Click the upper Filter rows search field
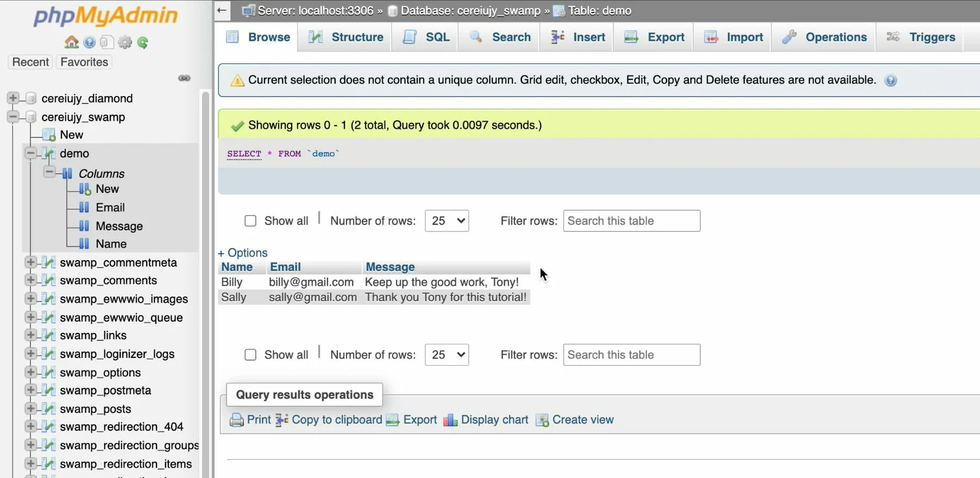Screen dimensions: 980x478 [x=631, y=221]
